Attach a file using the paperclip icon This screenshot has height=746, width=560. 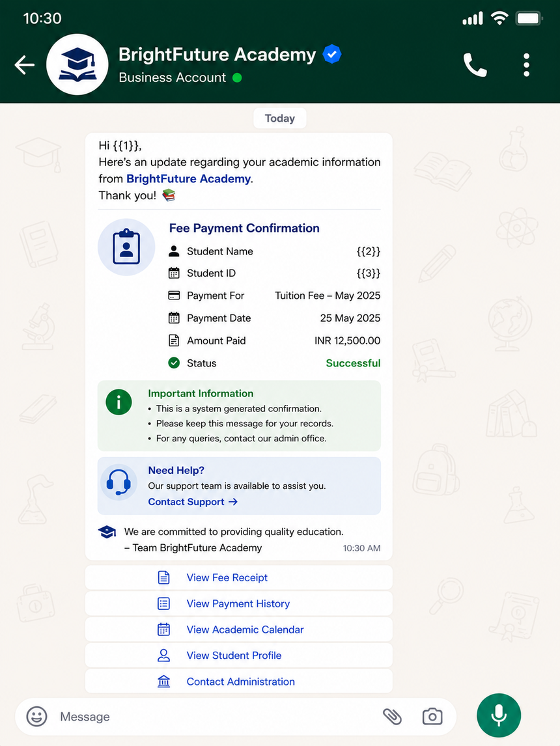(392, 716)
